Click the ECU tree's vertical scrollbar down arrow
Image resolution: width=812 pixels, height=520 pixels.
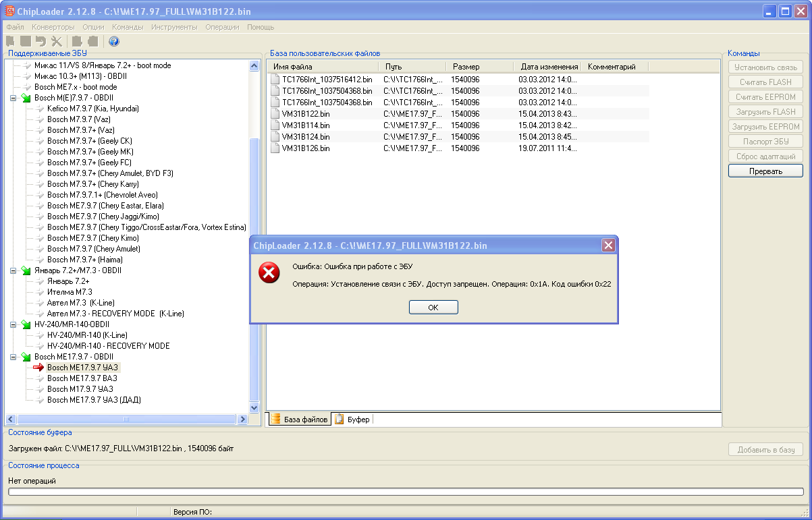click(x=254, y=407)
